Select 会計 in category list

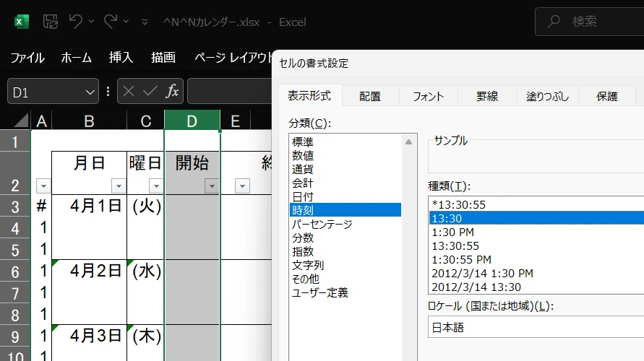pyautogui.click(x=345, y=183)
